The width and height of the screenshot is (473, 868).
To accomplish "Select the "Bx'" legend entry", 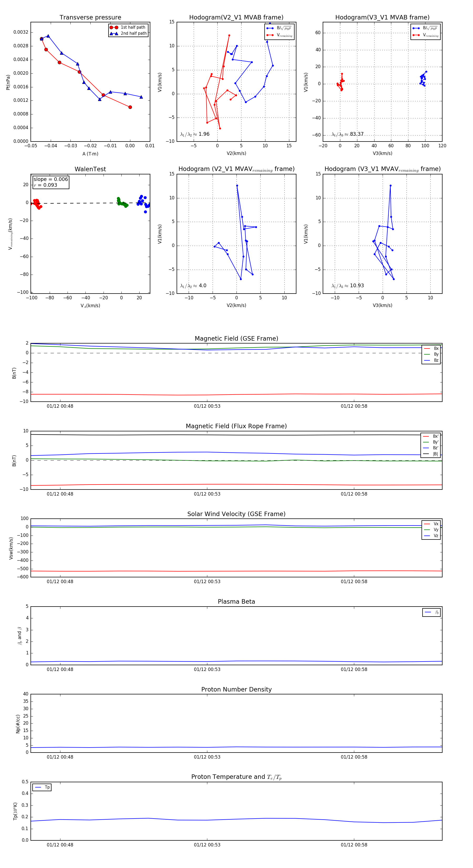I will coord(431,436).
